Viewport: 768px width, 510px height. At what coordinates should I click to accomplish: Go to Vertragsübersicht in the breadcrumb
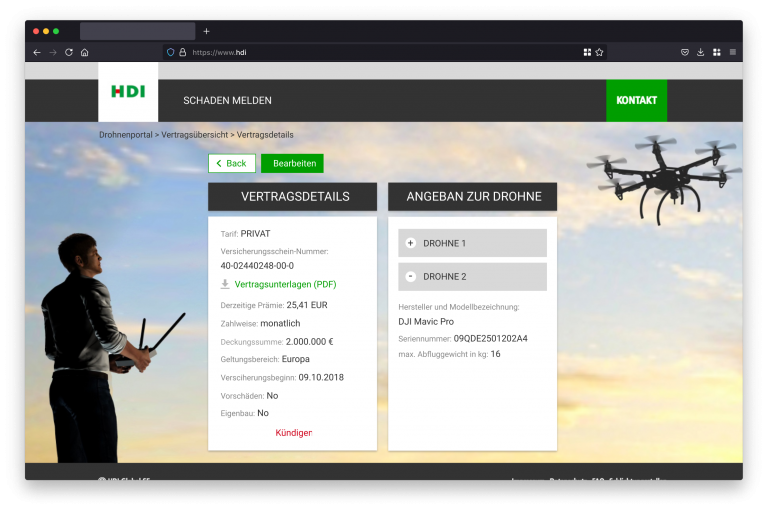coord(195,135)
